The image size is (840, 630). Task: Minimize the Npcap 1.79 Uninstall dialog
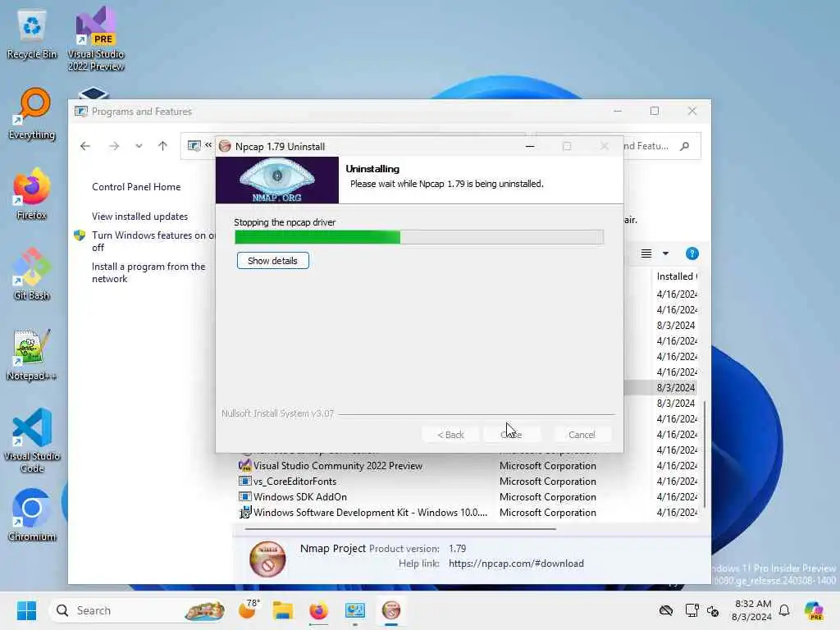[530, 146]
